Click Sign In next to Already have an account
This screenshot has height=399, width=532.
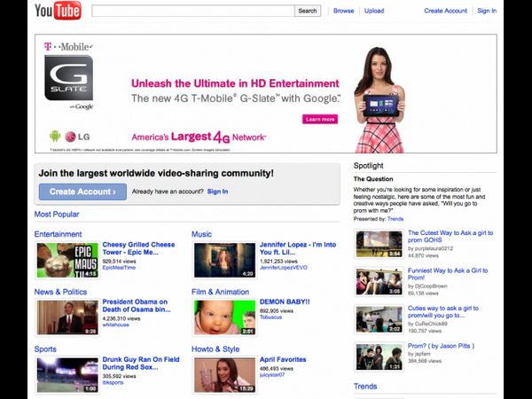[x=217, y=192]
